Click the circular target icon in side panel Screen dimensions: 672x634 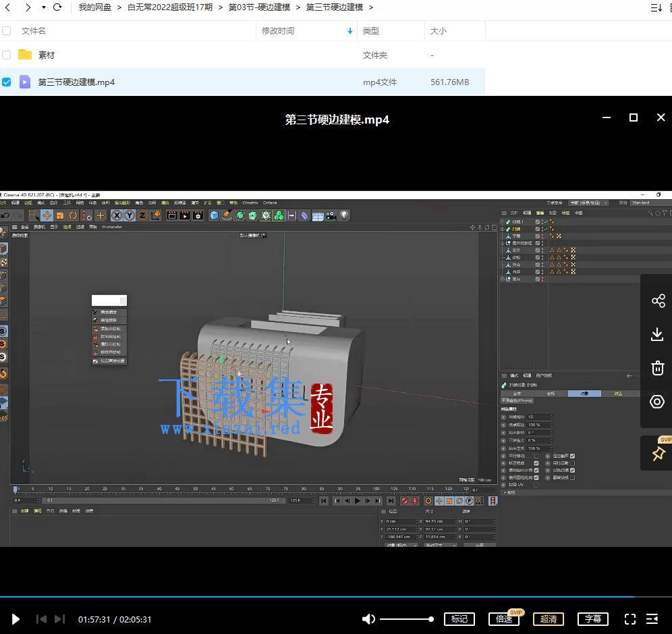click(657, 402)
